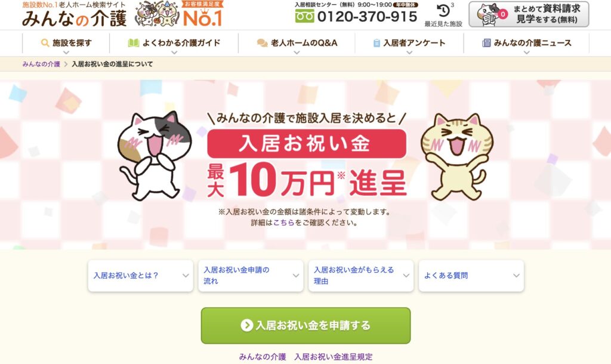Expand the 入居お祝い金がもらえる理由 dropdown
611x364 pixels.
pos(361,276)
